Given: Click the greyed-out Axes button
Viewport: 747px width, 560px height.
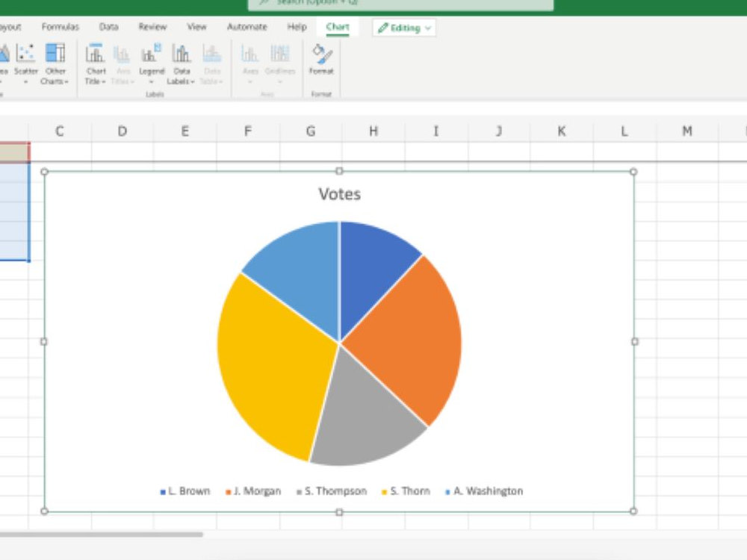Looking at the screenshot, I should (250, 63).
